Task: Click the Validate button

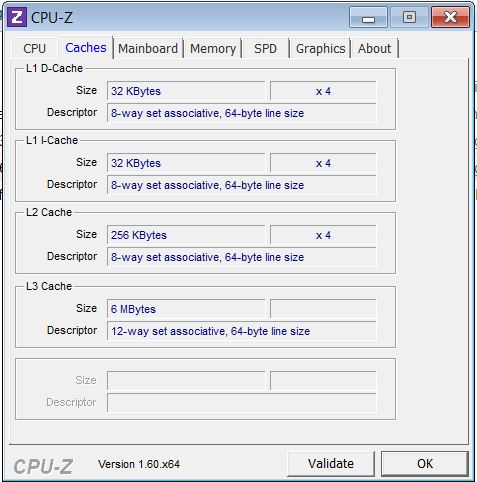Action: (331, 464)
